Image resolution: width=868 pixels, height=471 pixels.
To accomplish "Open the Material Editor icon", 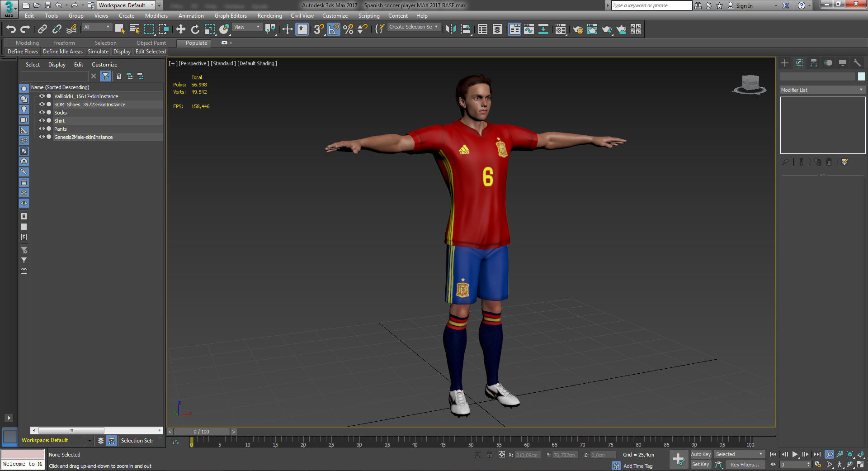I will 561,29.
